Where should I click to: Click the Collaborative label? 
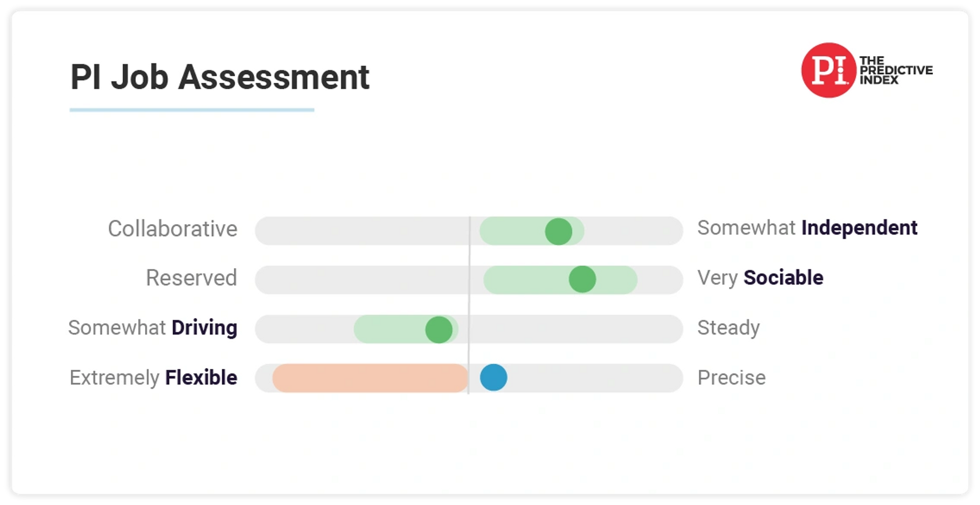(x=172, y=229)
